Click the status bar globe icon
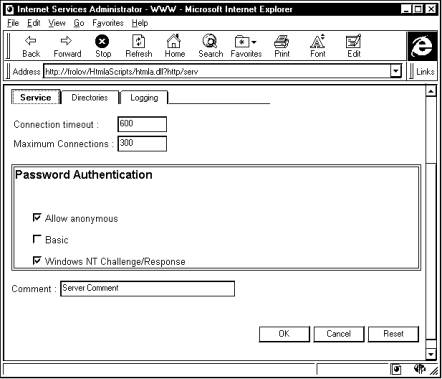 pyautogui.click(x=420, y=369)
